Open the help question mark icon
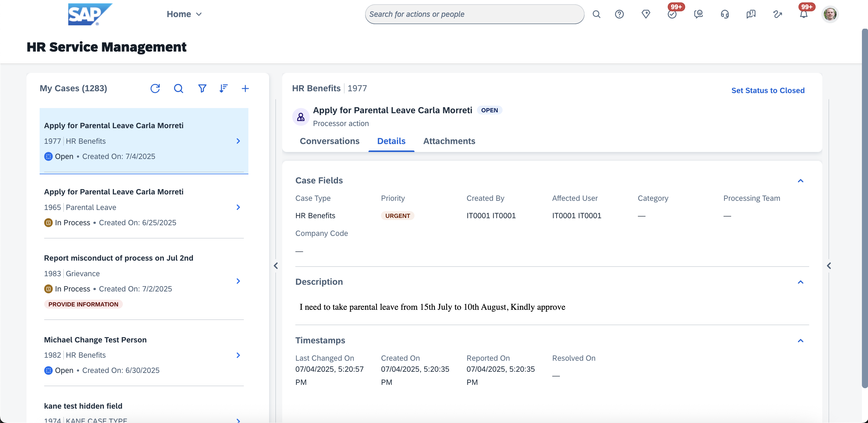Viewport: 868px width, 423px height. pyautogui.click(x=619, y=14)
